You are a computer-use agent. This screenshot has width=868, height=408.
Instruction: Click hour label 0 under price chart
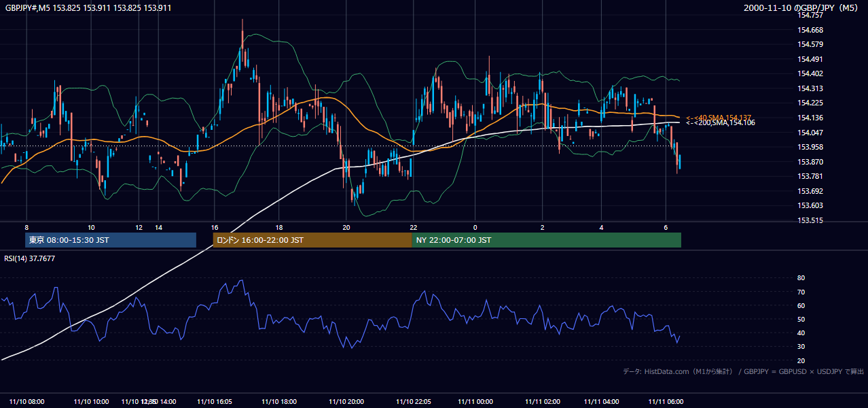pyautogui.click(x=475, y=227)
